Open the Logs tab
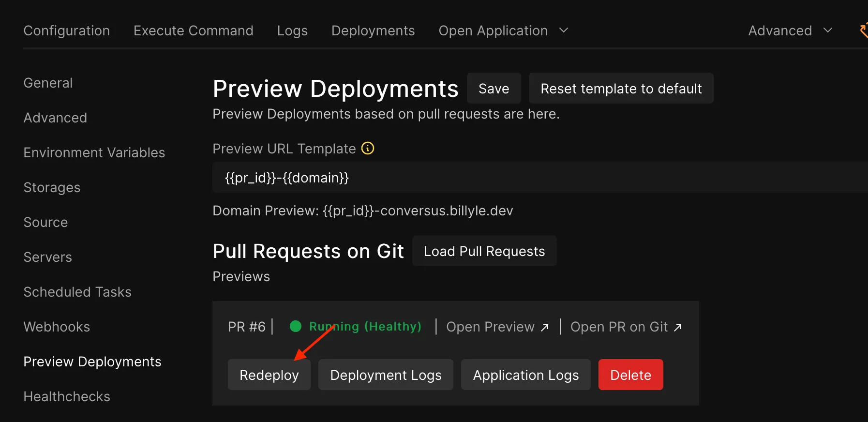 click(292, 30)
